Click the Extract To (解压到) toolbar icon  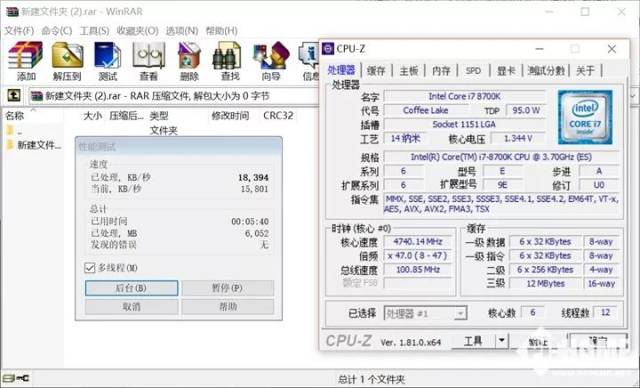pos(67,55)
